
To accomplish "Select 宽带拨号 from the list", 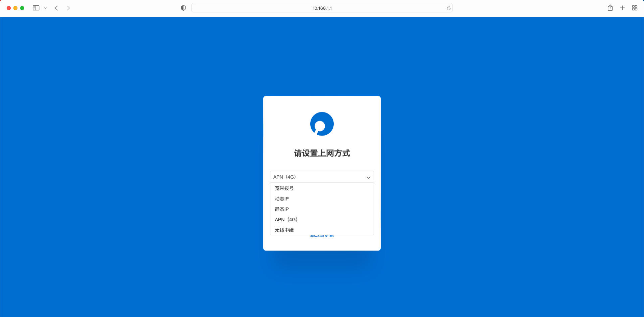I will [x=283, y=188].
